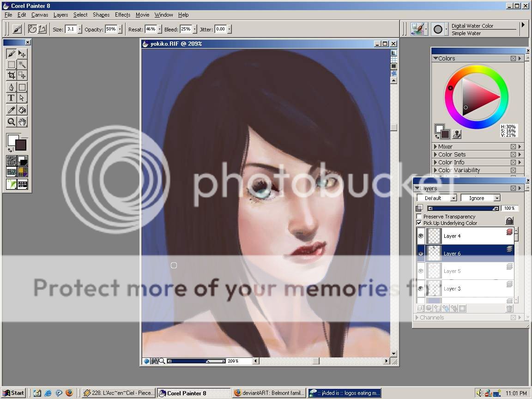Screen dimensions: 532x399
Task: Click the lock layer padlock icon
Action: click(509, 221)
